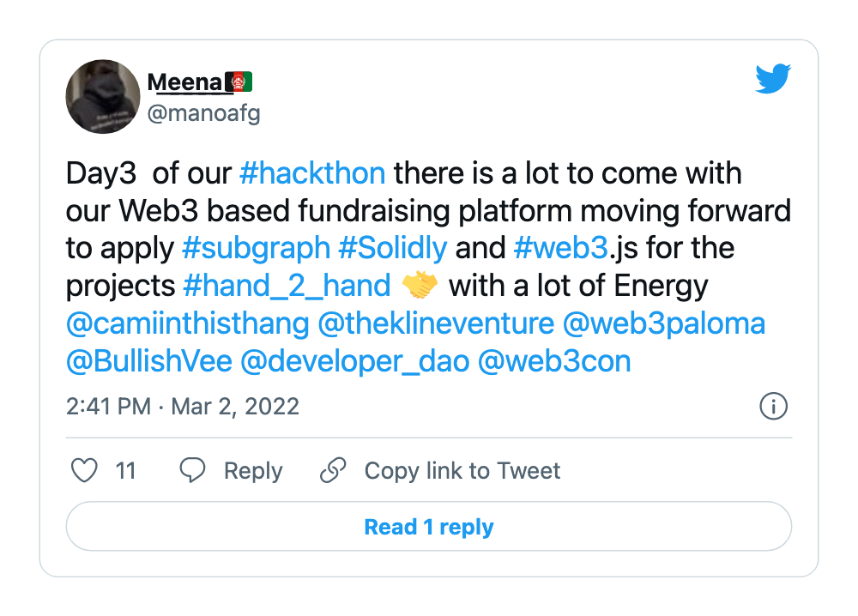The width and height of the screenshot is (858, 616).
Task: Open the @BullishVee mention
Action: pos(149,361)
